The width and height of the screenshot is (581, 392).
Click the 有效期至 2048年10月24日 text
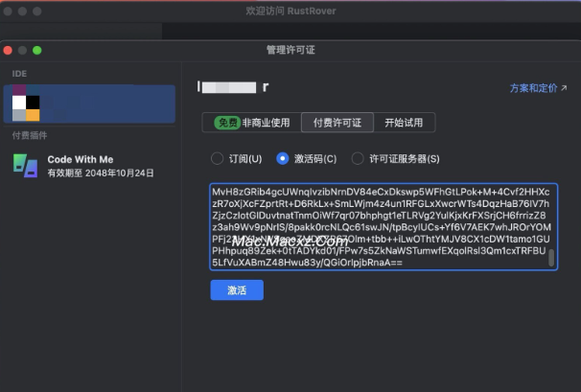click(101, 173)
